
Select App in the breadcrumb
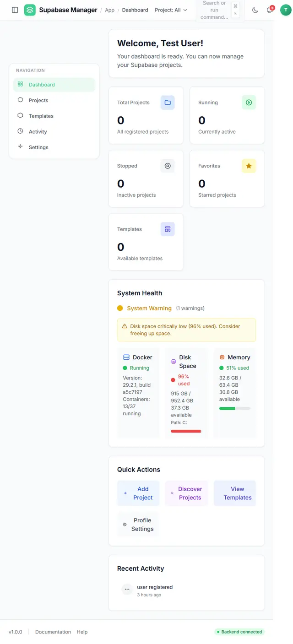(110, 10)
